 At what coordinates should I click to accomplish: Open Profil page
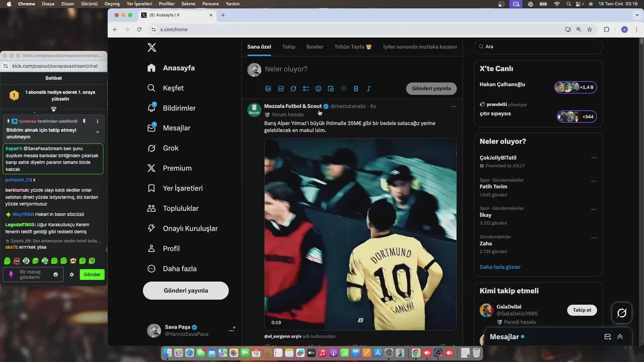tap(164, 249)
